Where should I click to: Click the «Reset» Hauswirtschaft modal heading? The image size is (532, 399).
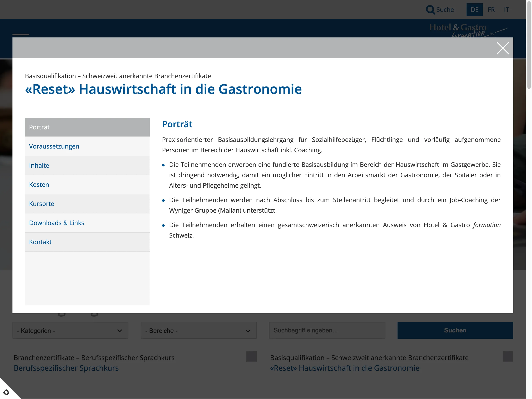pyautogui.click(x=163, y=89)
